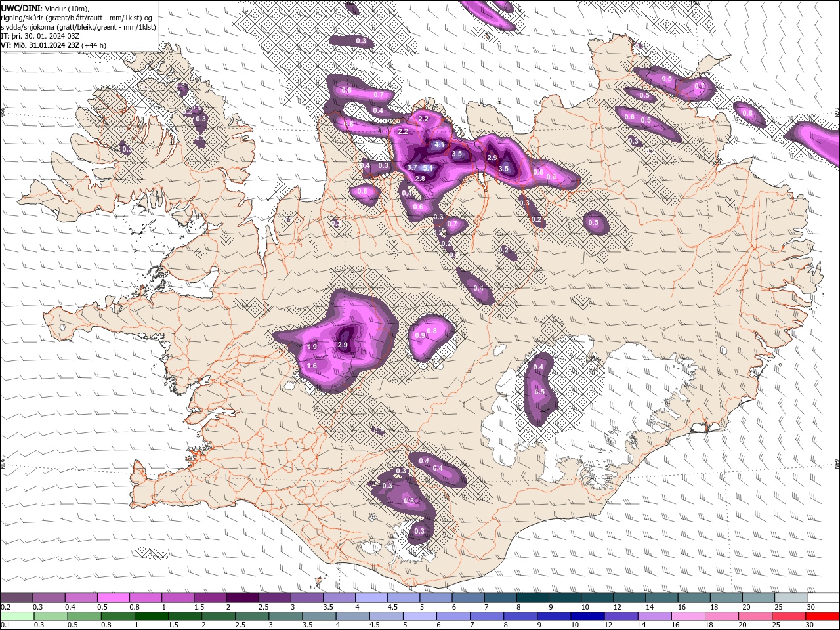840x630 pixels.
Task: Click the slydda/snjókoma legend description line
Action: pyautogui.click(x=79, y=27)
